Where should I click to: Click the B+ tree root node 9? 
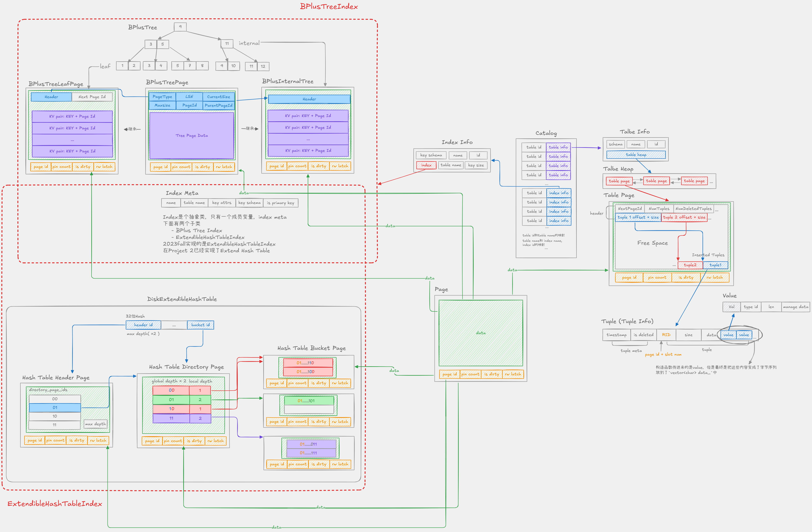coord(180,27)
